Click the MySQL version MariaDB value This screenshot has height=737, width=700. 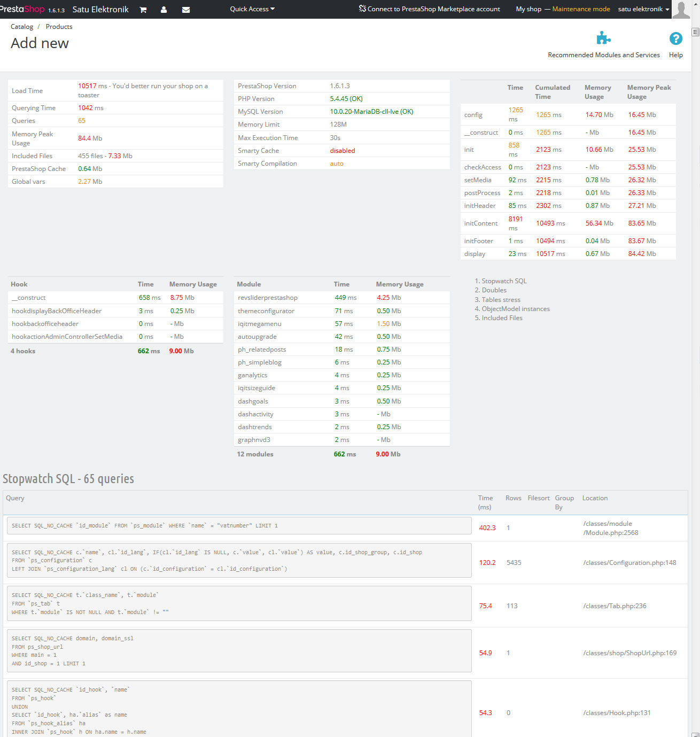tap(371, 112)
